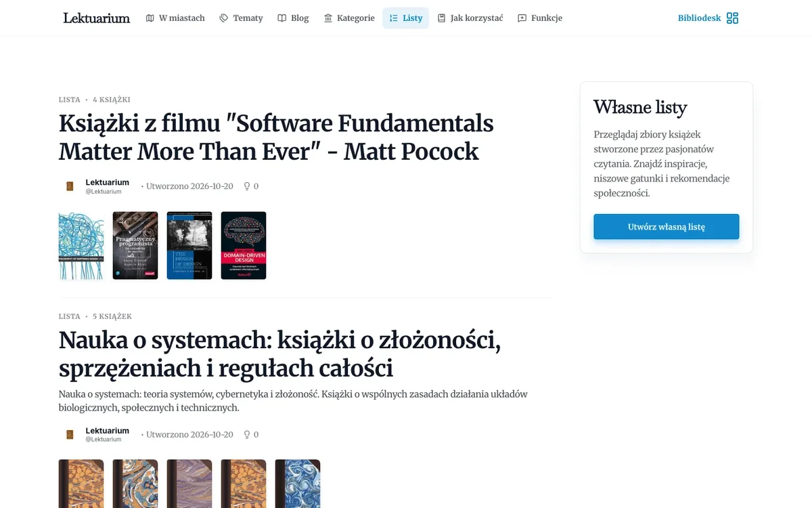Click the 5 KSIĄŻEK label
Screen dimensions: 812x508
click(x=112, y=316)
